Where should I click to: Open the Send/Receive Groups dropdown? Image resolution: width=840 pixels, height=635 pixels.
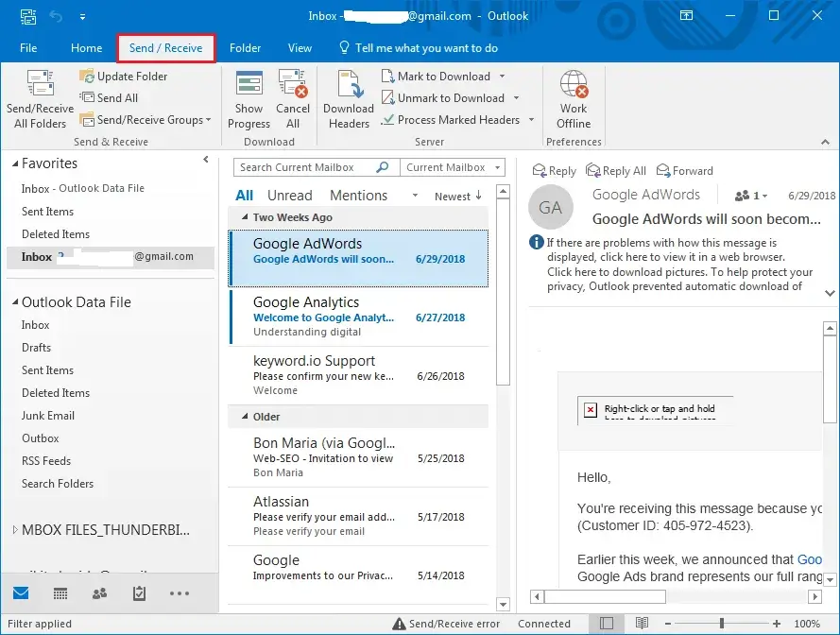click(x=146, y=120)
